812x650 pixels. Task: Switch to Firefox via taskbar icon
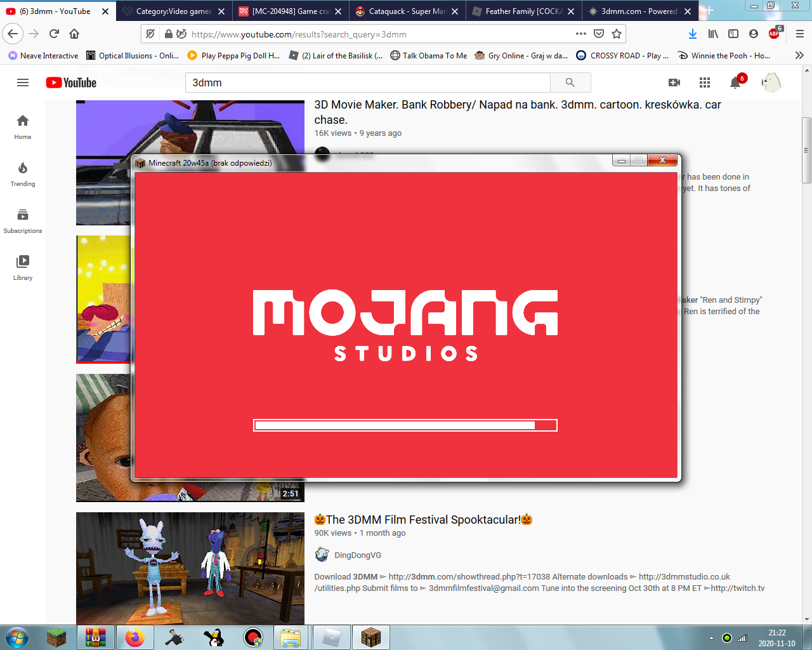135,637
